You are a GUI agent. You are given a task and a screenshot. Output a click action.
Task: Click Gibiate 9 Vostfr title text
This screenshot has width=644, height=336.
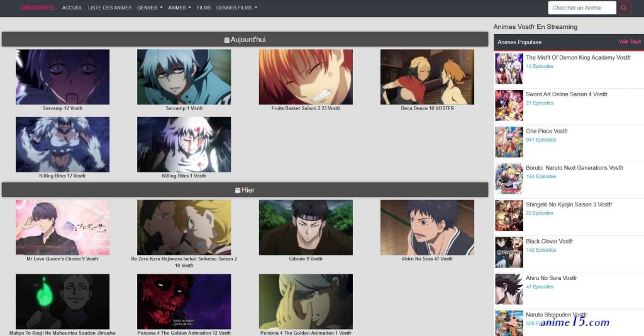pos(306,259)
